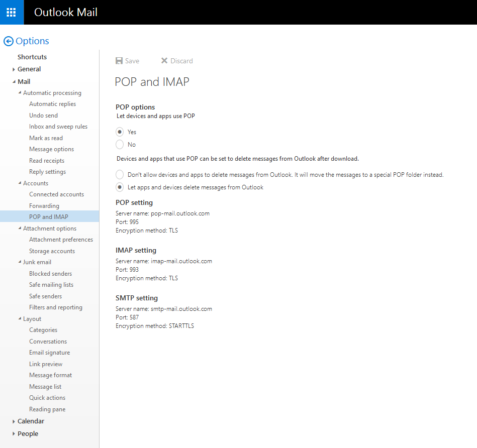Click the Save floppy disk icon
This screenshot has width=477, height=448.
(x=119, y=61)
